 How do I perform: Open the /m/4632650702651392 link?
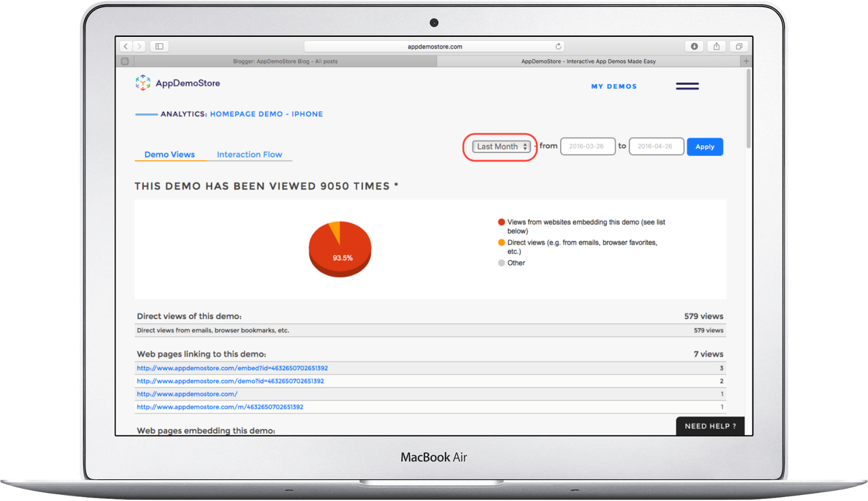pyautogui.click(x=220, y=407)
